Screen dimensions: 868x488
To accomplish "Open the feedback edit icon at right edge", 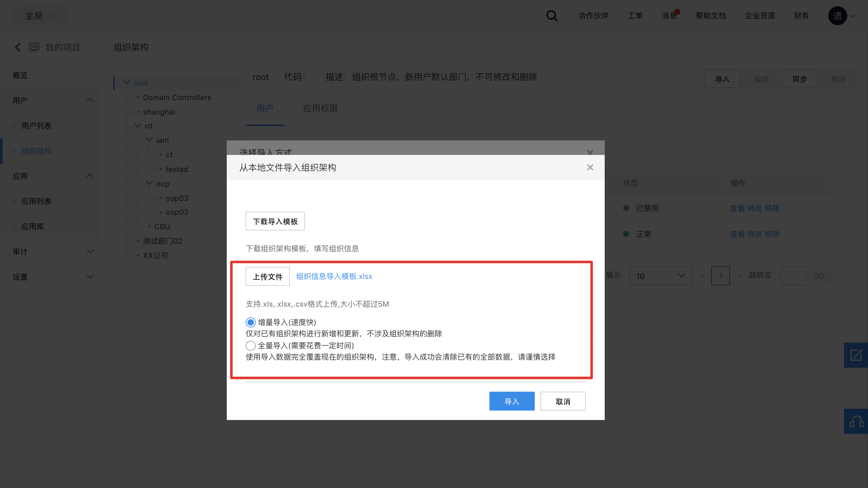I will (856, 355).
